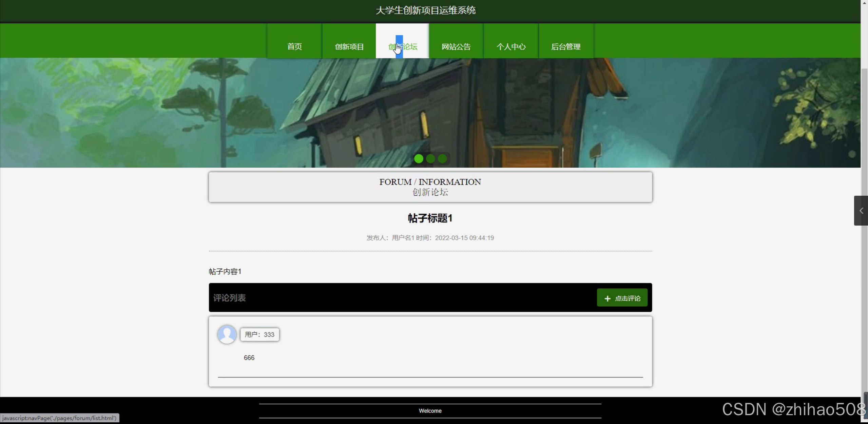The height and width of the screenshot is (424, 868).
Task: Open the 网站公告 menu item
Action: [456, 46]
